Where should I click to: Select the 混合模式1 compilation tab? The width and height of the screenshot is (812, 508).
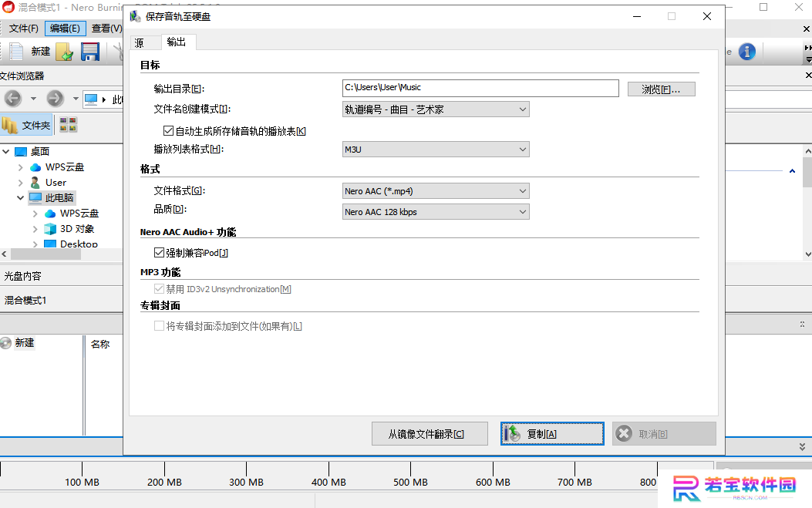pos(26,301)
